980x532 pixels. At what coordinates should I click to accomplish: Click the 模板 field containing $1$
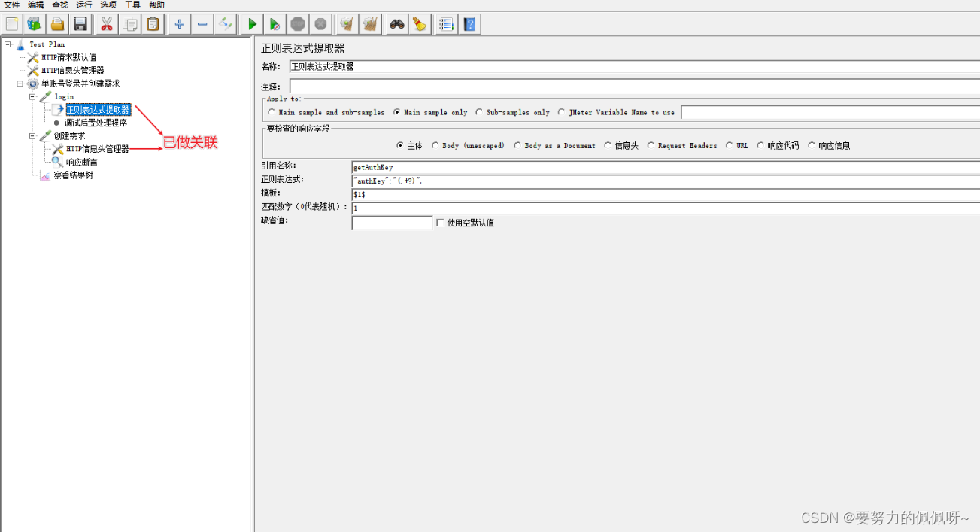coord(666,195)
